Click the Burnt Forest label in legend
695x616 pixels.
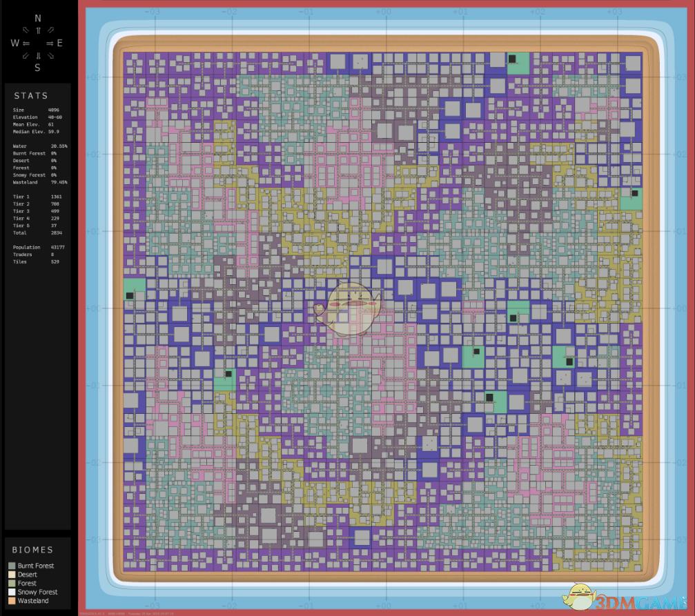(36, 566)
